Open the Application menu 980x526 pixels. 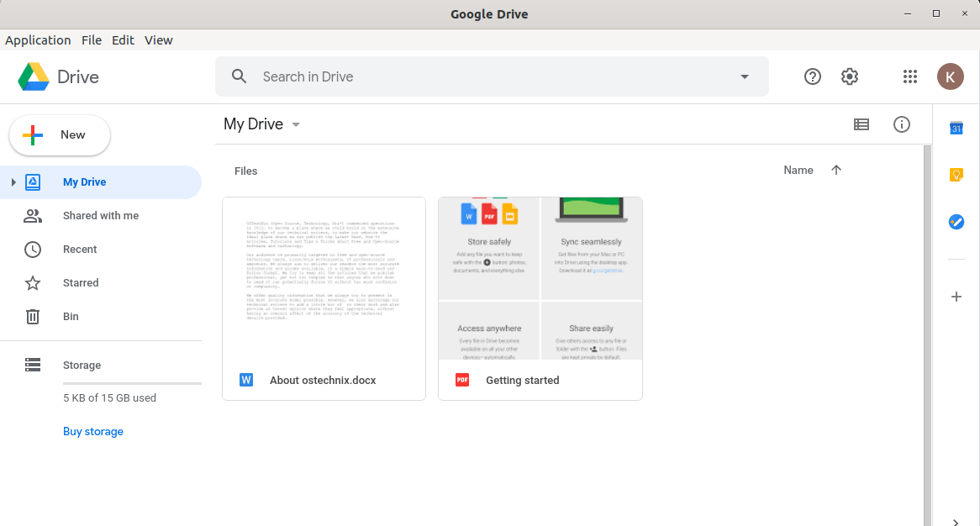click(38, 40)
